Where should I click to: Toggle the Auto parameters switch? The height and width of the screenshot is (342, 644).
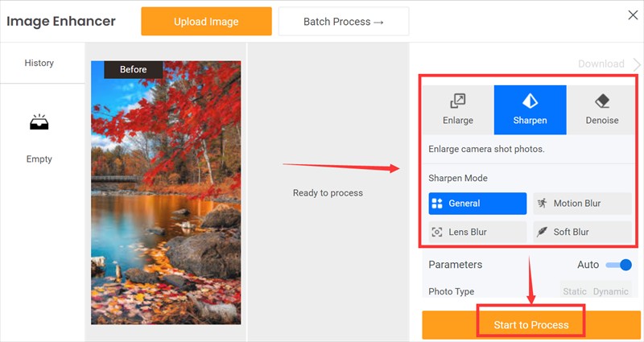click(619, 265)
